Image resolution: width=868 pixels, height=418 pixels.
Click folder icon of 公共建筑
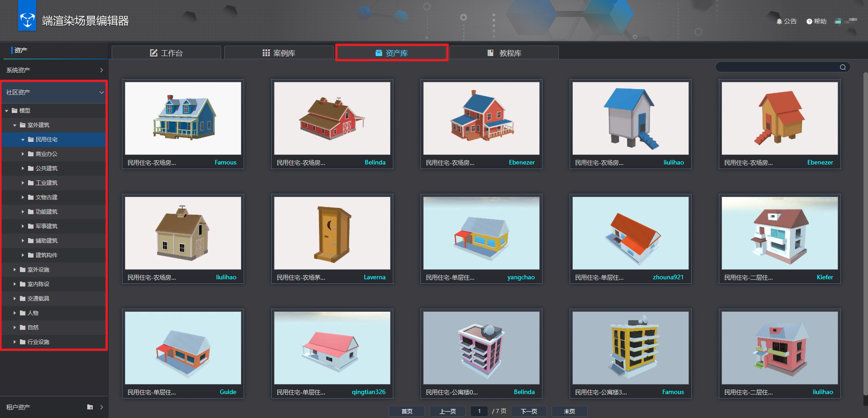point(31,169)
